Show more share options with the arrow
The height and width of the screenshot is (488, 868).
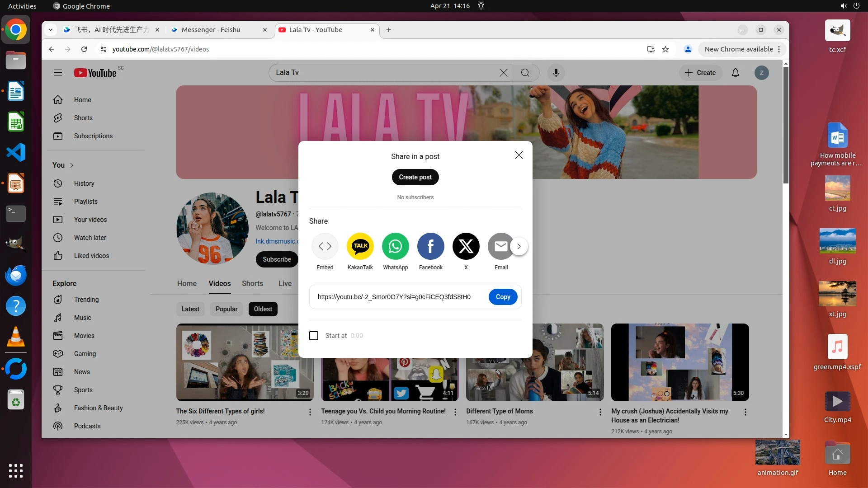pos(519,246)
